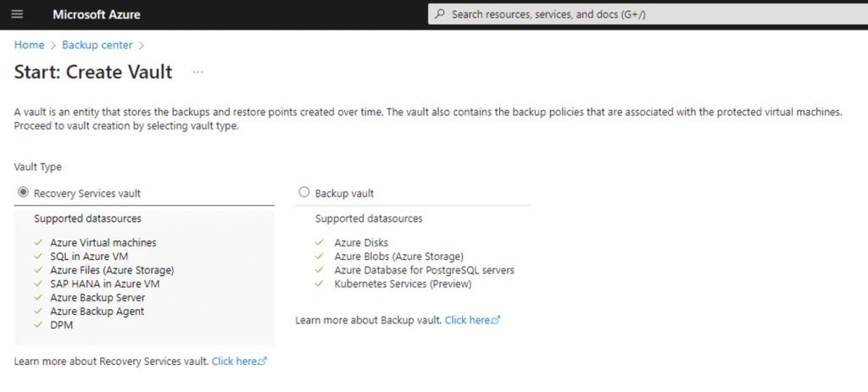868x392 pixels.
Task: Go to Home breadcrumb
Action: click(x=30, y=46)
